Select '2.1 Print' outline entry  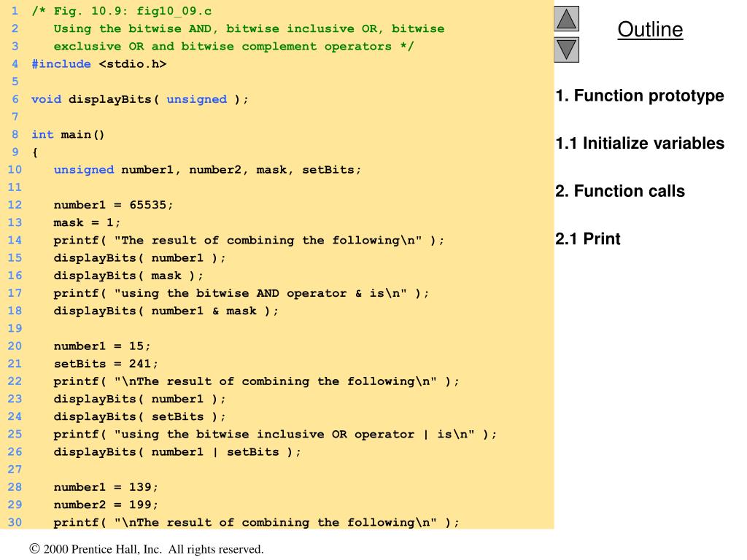pyautogui.click(x=588, y=238)
